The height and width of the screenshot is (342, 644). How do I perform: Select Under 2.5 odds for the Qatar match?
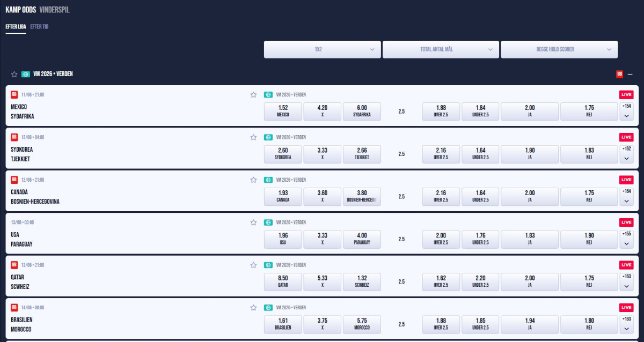480,281
